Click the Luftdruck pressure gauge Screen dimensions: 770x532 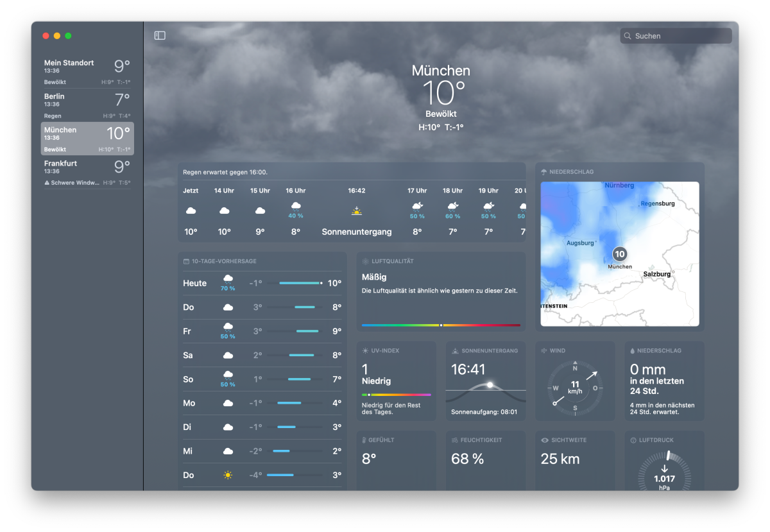pyautogui.click(x=664, y=472)
